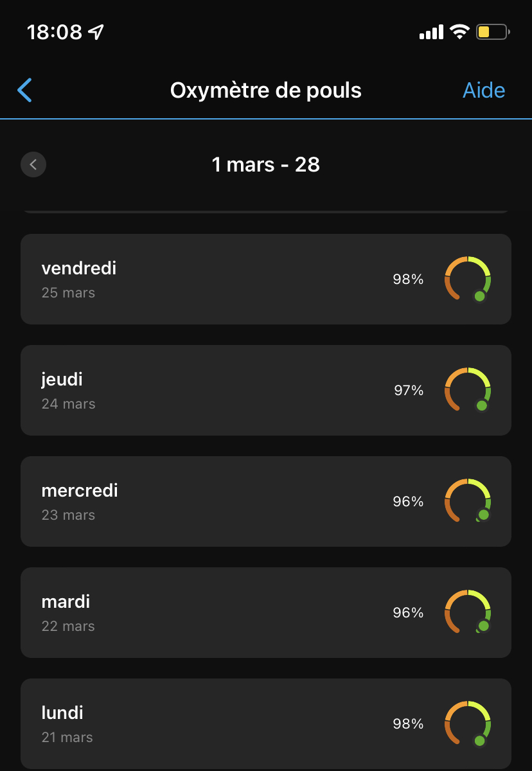Select the mercredi 23 mars row

(x=193, y=501)
